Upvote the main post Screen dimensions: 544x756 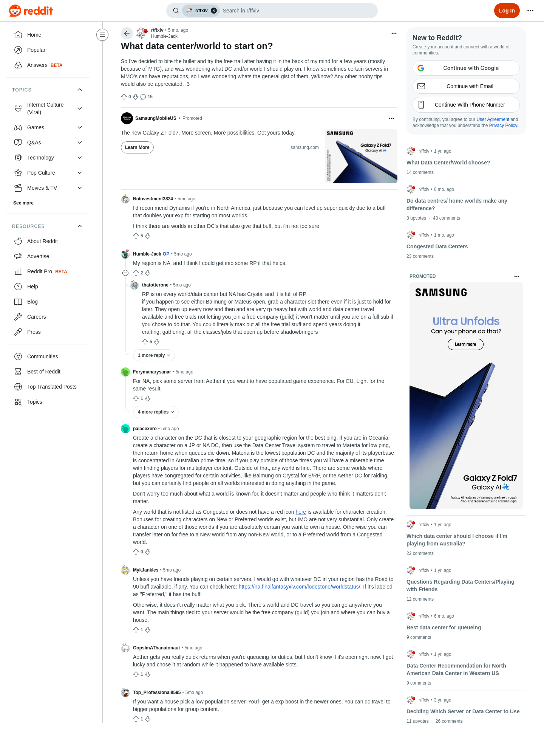pyautogui.click(x=124, y=97)
